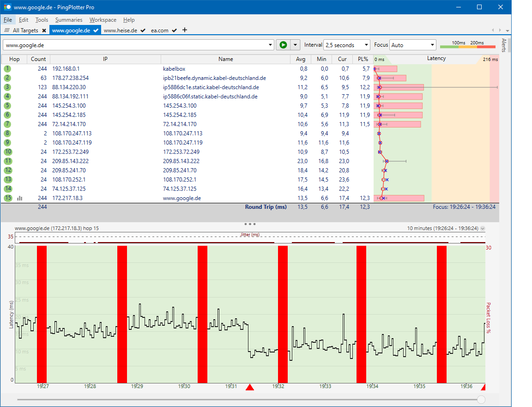532x407 pixels.
Task: Open the 10 minutes timeframe dropdown chevron
Action: click(483, 229)
